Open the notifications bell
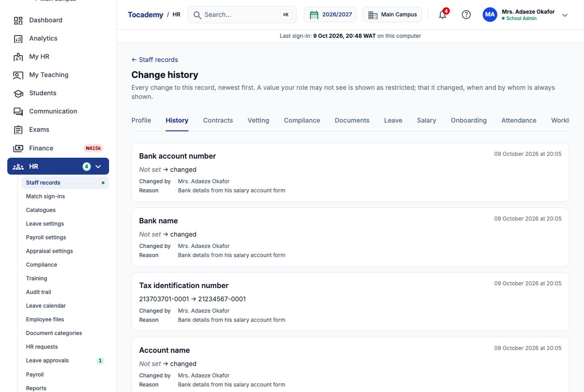This screenshot has width=584, height=392. [x=443, y=15]
